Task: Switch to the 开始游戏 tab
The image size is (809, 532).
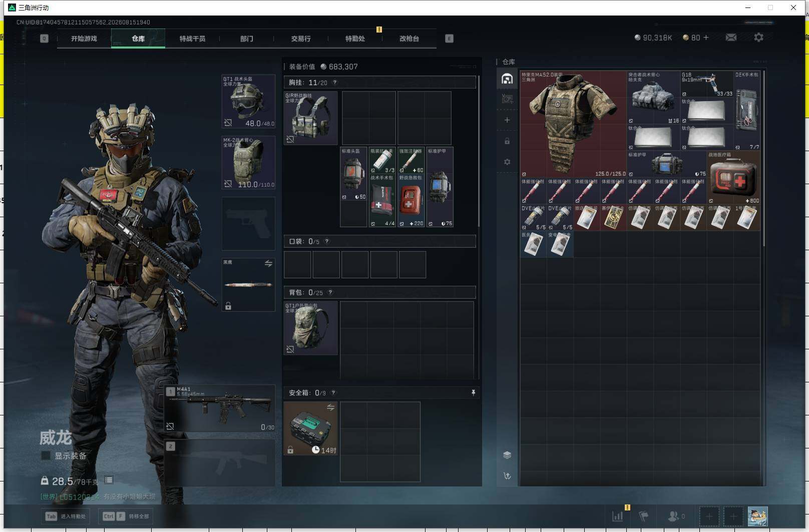Action: click(84, 39)
